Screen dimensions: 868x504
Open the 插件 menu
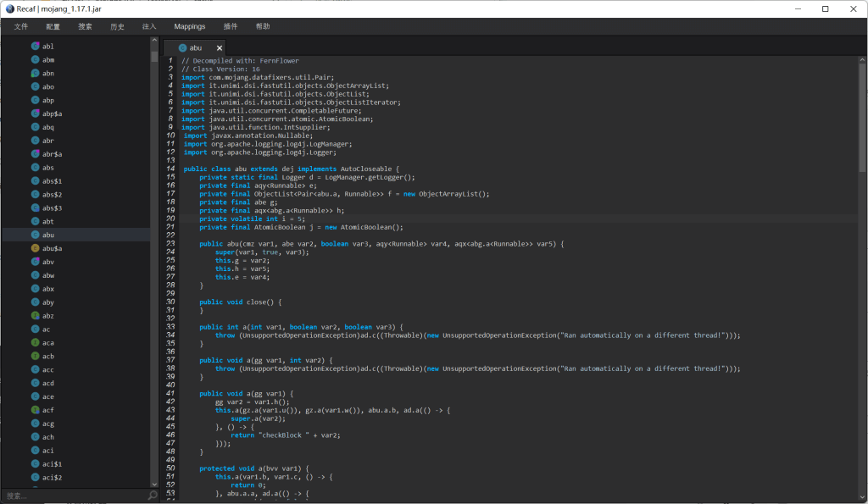(229, 26)
